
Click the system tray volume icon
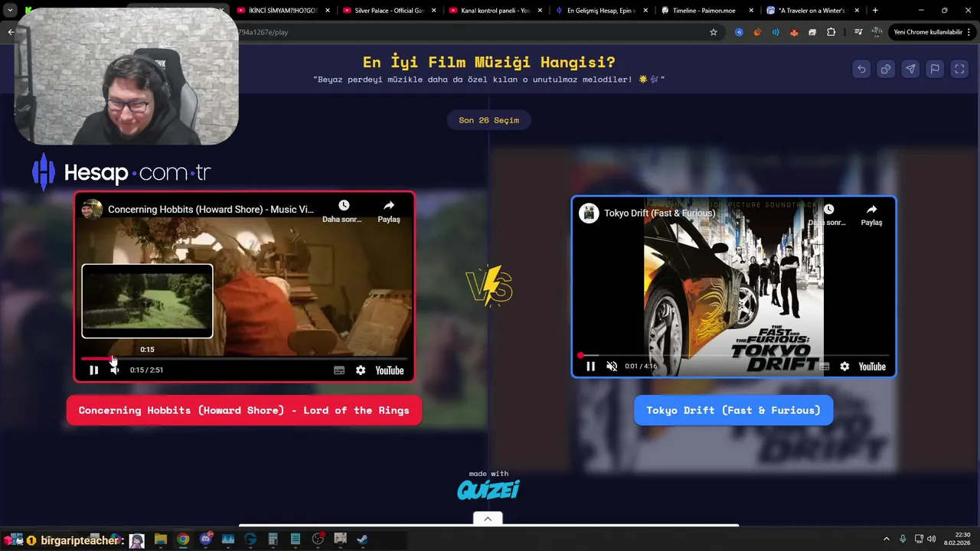coord(932,539)
